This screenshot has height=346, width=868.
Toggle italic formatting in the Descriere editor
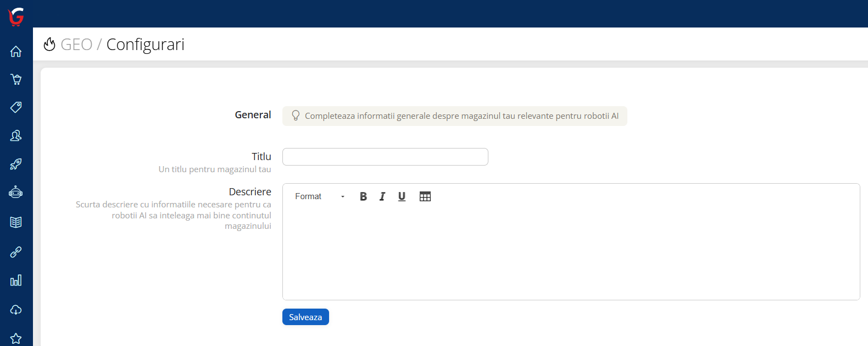pyautogui.click(x=382, y=196)
